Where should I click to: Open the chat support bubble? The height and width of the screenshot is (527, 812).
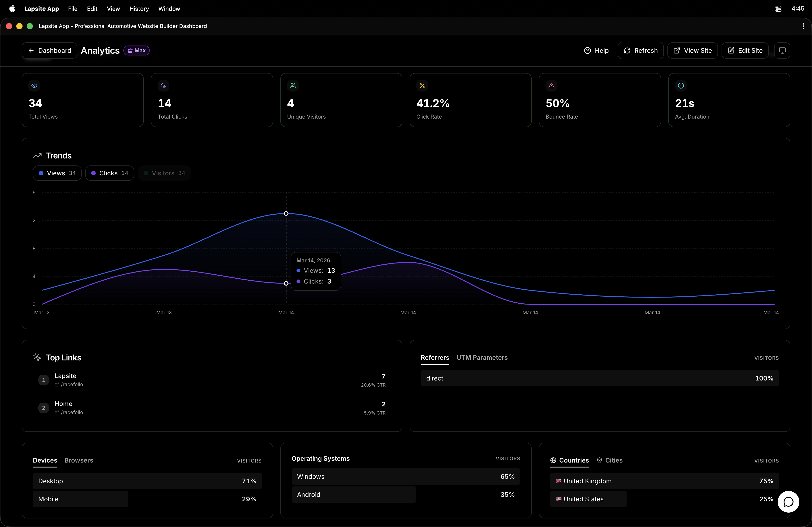[788, 502]
